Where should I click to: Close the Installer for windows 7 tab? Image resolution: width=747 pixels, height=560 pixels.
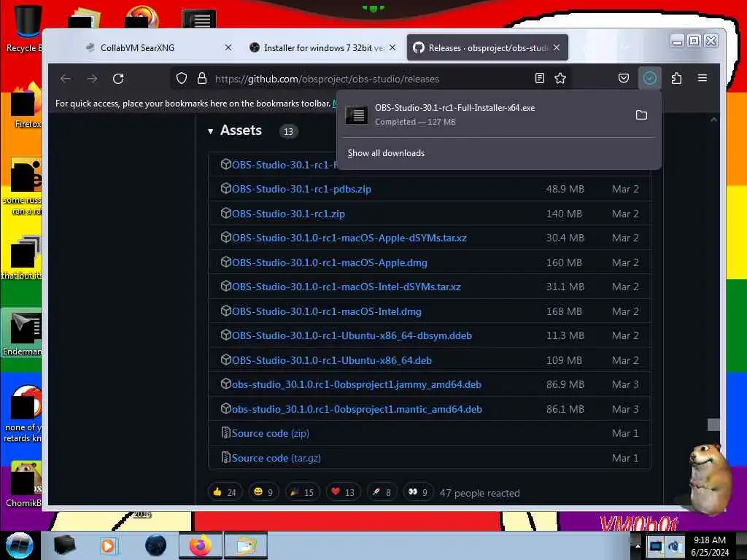coord(392,47)
